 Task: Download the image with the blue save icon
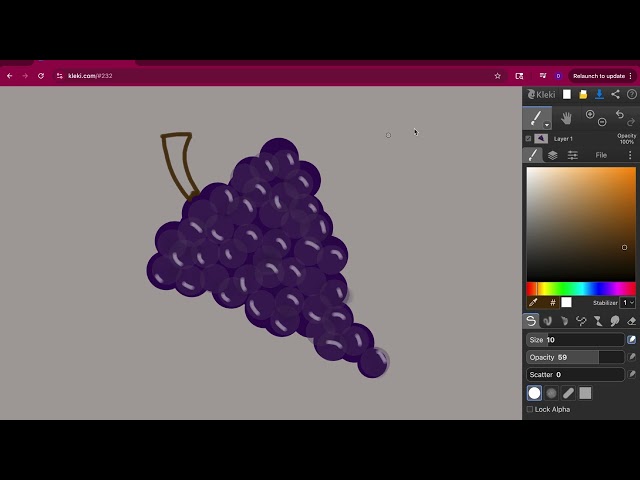(x=599, y=95)
